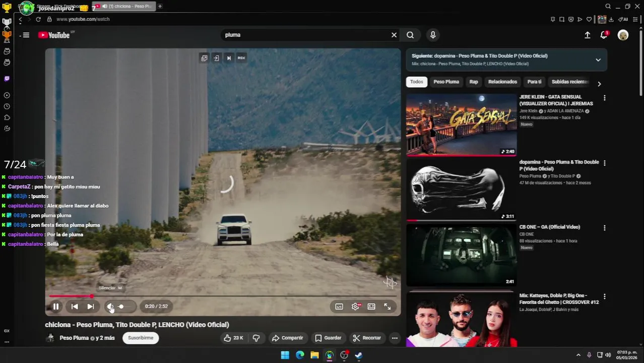Pause the video playback
This screenshot has height=363, width=644.
tap(56, 306)
